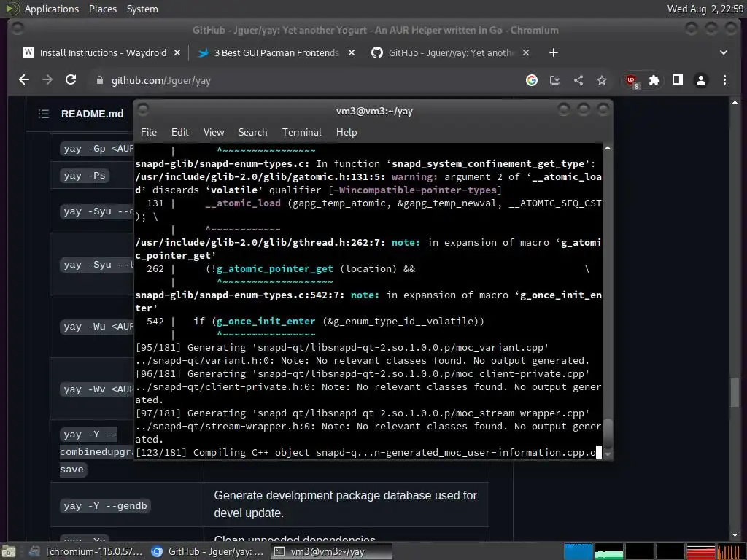The height and width of the screenshot is (560, 747).
Task: Click the terminal scrollbar up arrow
Action: 608,148
